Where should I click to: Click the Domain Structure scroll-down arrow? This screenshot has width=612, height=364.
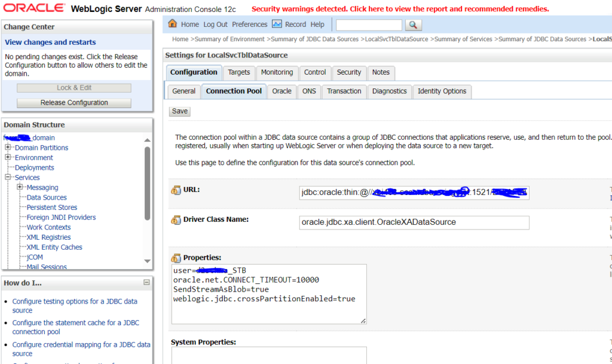click(147, 261)
